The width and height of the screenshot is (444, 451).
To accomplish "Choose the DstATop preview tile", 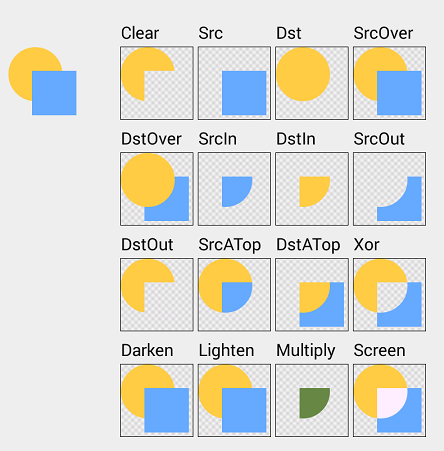I will click(x=312, y=295).
